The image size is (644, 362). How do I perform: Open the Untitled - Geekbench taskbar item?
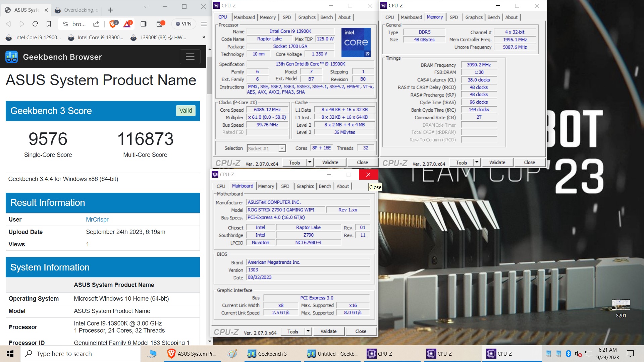(x=332, y=354)
